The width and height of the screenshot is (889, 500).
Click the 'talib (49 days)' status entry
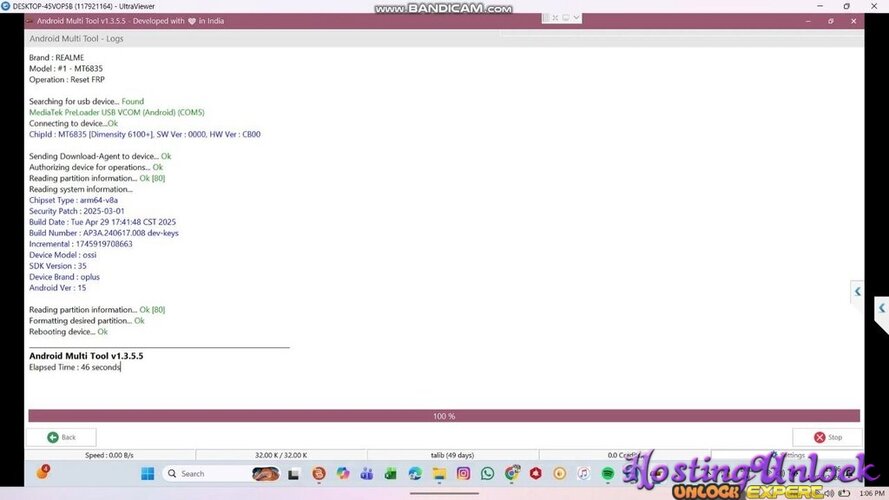452,455
